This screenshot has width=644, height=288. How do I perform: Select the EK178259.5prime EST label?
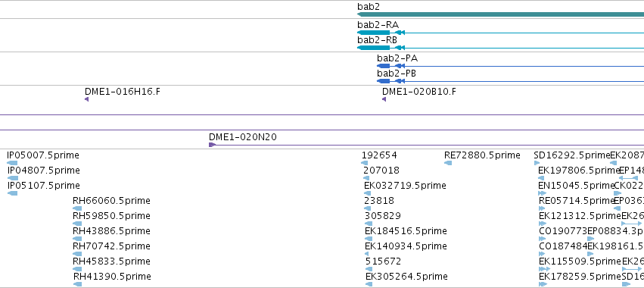tap(580, 277)
